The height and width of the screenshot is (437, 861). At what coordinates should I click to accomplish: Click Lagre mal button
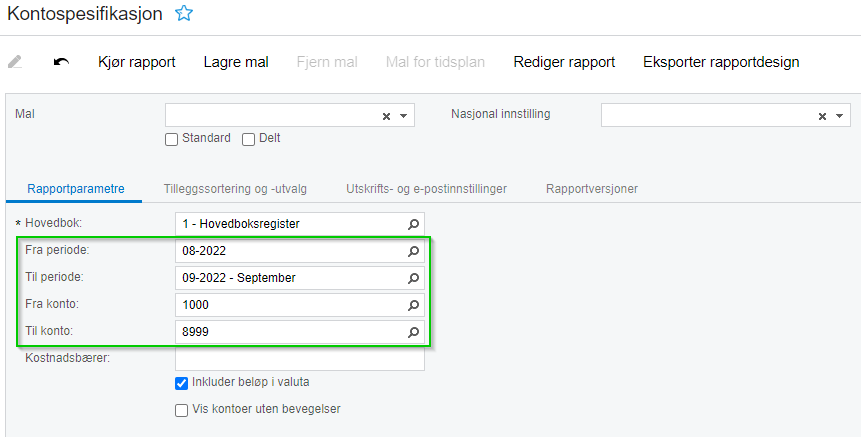pos(236,62)
